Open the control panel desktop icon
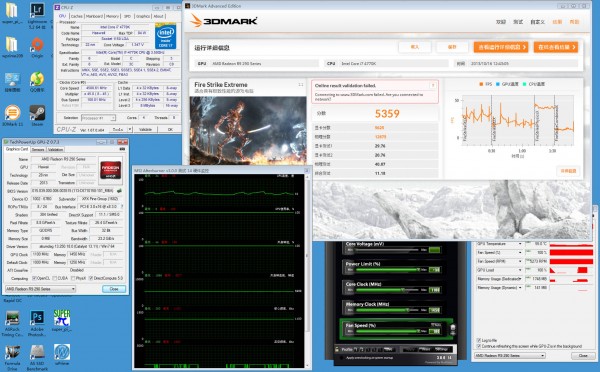 coord(12,82)
